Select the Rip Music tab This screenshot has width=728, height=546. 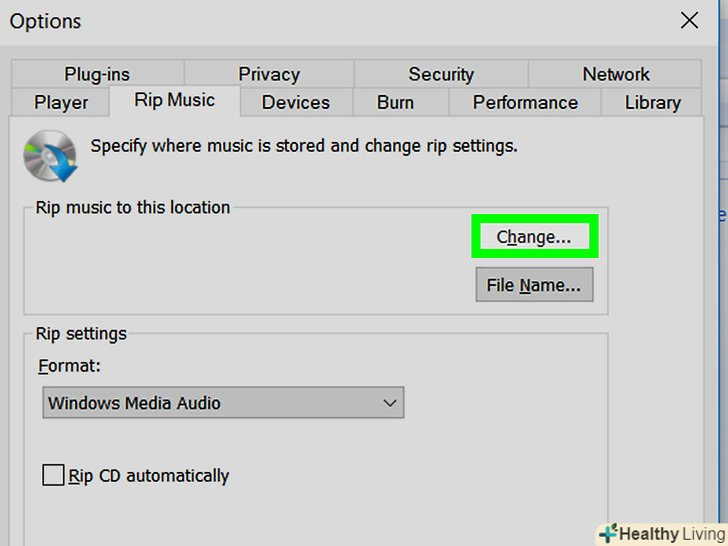click(174, 101)
